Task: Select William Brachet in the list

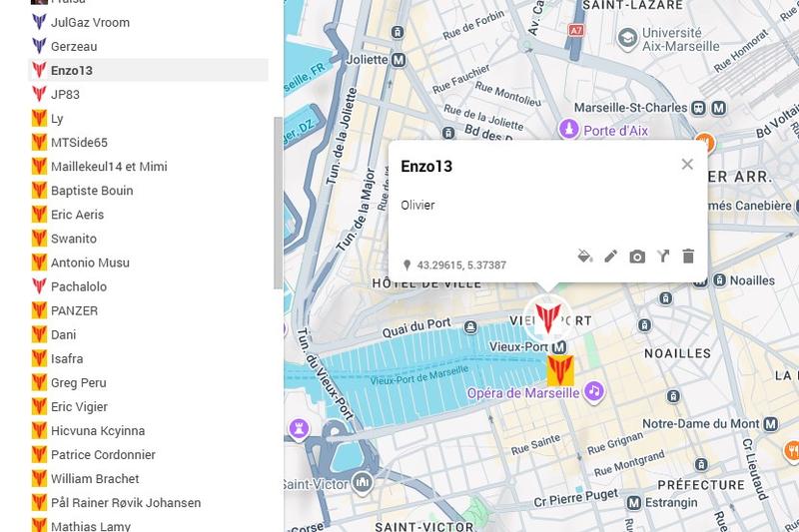Action: [x=148, y=478]
